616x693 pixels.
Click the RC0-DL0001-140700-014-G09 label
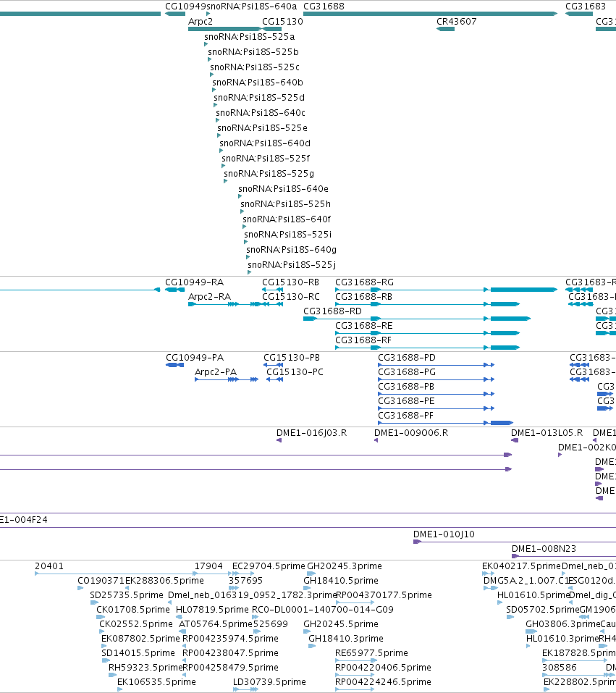[x=323, y=610]
